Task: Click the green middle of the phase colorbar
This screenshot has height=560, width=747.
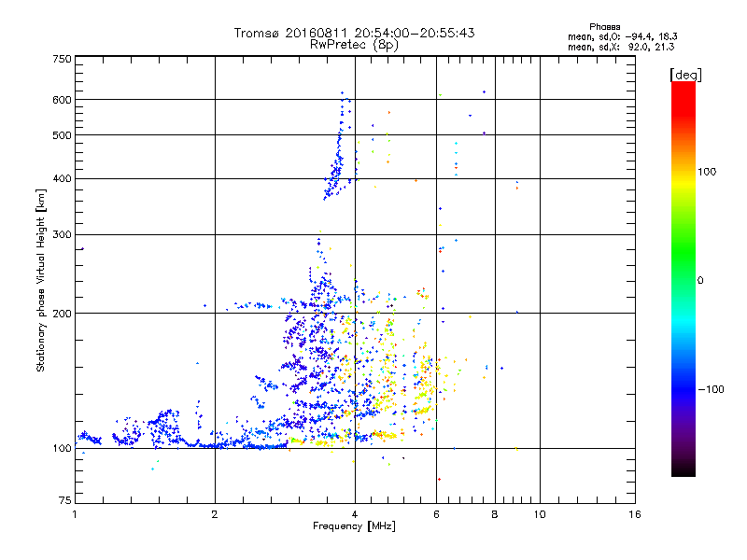Action: tap(684, 252)
